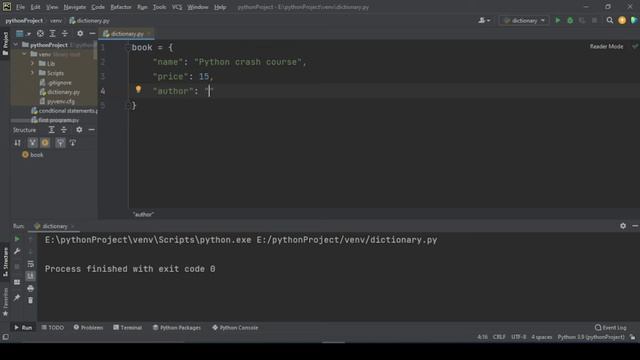Collapse the venv folder
The height and width of the screenshot is (360, 640).
click(x=24, y=54)
